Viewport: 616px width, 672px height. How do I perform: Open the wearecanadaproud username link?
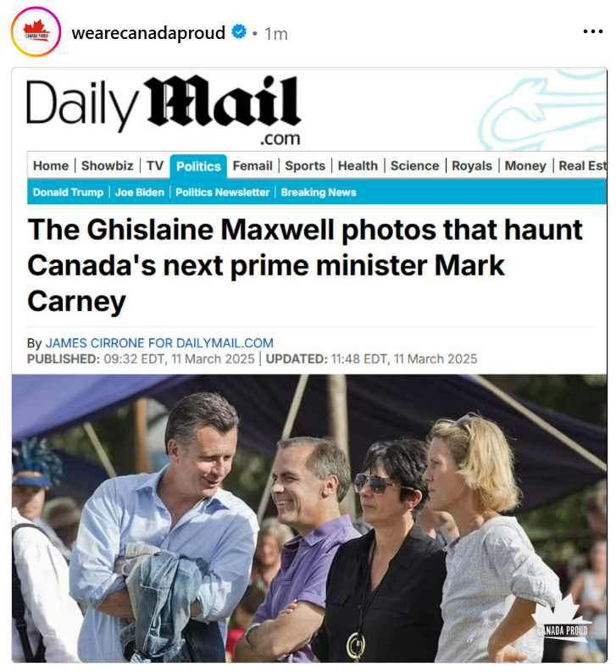coord(148,33)
